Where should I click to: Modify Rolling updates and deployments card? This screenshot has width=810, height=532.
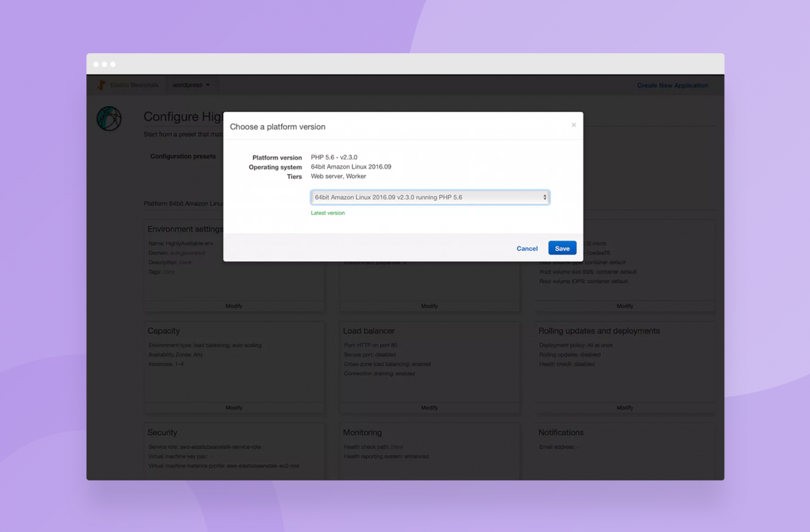625,408
